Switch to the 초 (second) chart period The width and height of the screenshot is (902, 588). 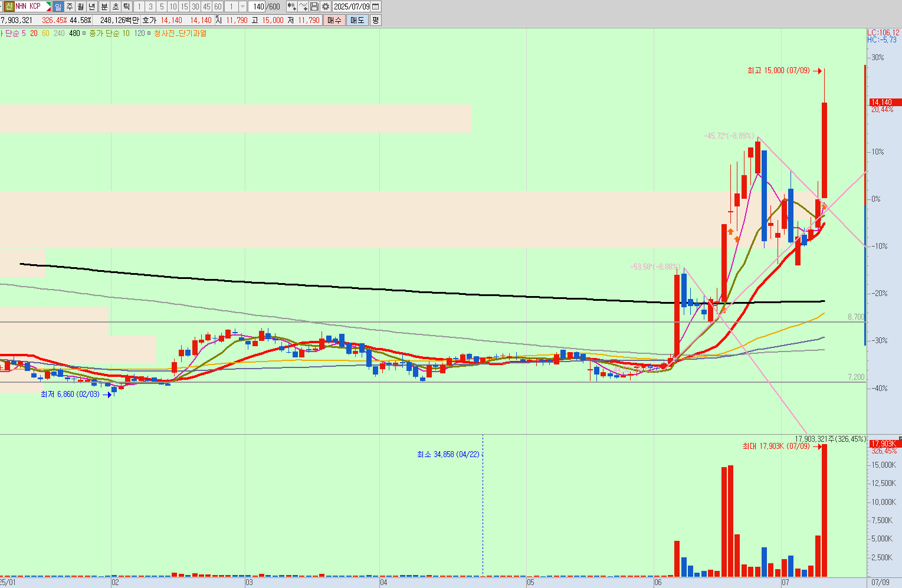116,6
